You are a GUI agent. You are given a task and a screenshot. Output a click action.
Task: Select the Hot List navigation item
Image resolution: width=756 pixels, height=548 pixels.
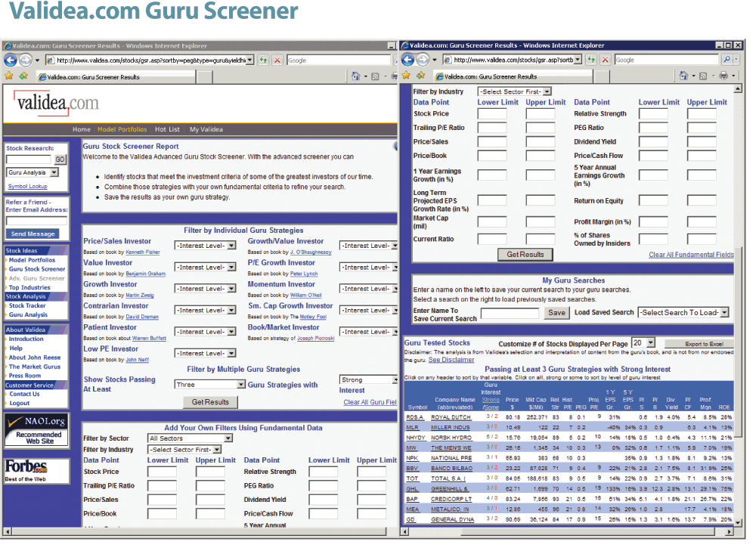click(x=167, y=129)
